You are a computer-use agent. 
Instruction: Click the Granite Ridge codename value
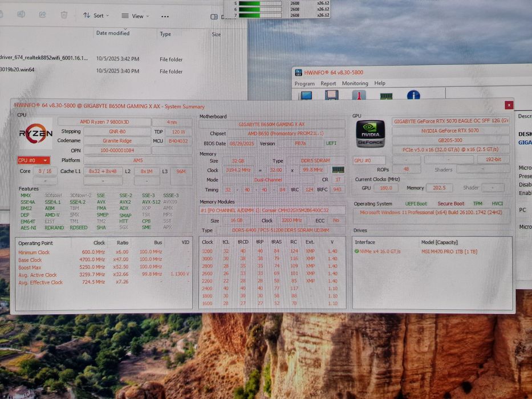[117, 140]
